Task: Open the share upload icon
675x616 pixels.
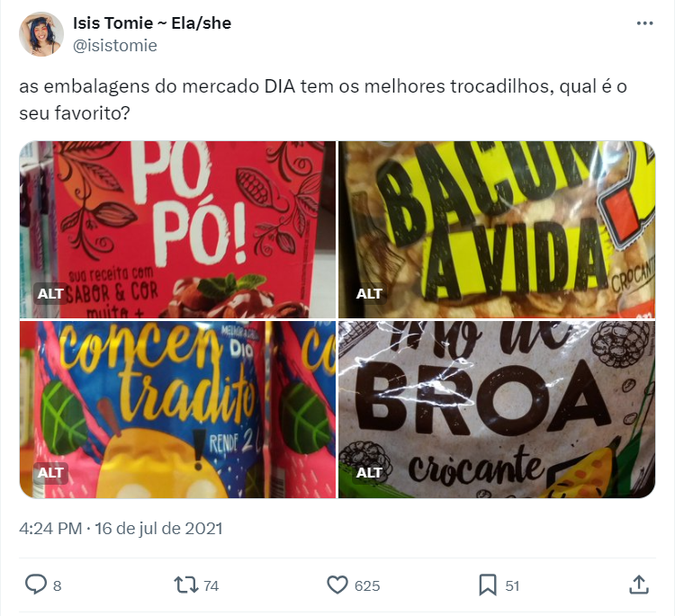Action: [639, 585]
